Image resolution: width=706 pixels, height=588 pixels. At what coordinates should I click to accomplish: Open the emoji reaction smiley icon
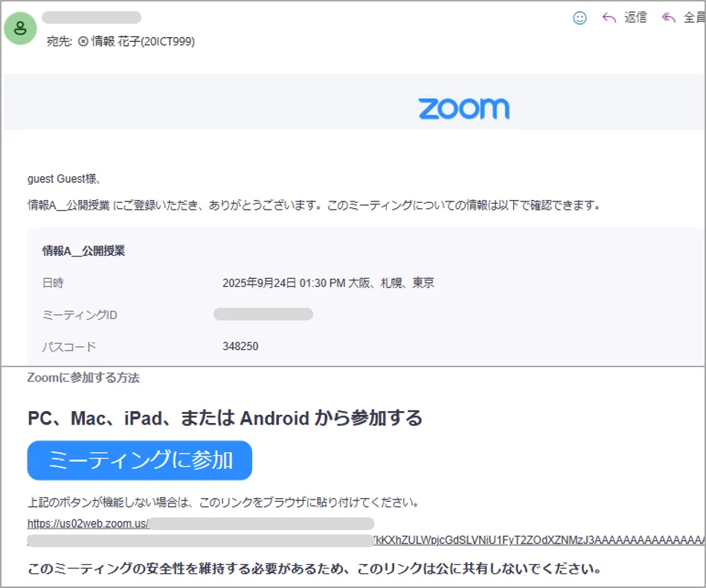coord(580,18)
